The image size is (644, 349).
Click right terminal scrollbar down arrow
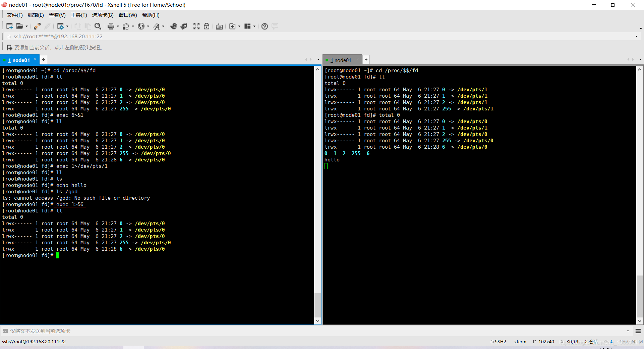point(640,321)
